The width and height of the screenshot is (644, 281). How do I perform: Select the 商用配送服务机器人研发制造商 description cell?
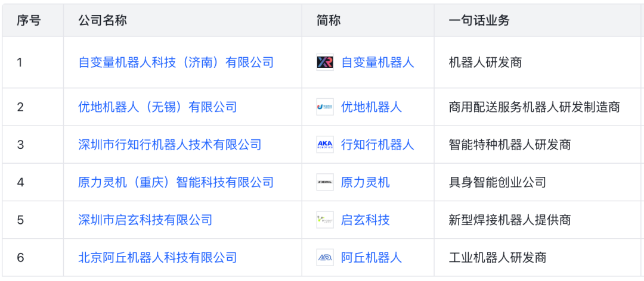pos(538,107)
